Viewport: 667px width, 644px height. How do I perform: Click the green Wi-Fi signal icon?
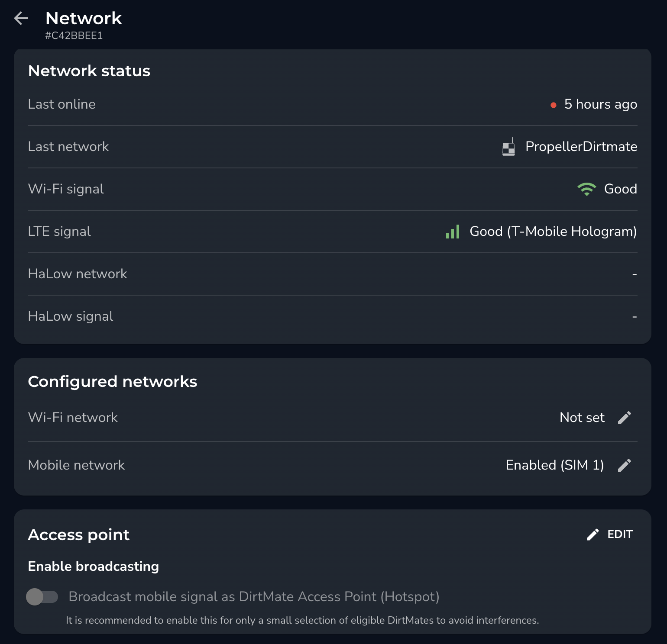(587, 189)
